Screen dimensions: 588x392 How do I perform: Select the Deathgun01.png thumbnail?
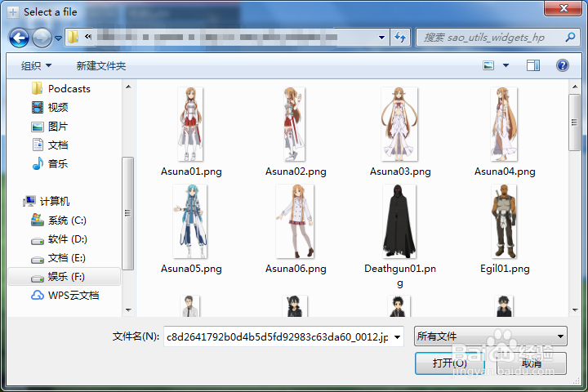[399, 221]
